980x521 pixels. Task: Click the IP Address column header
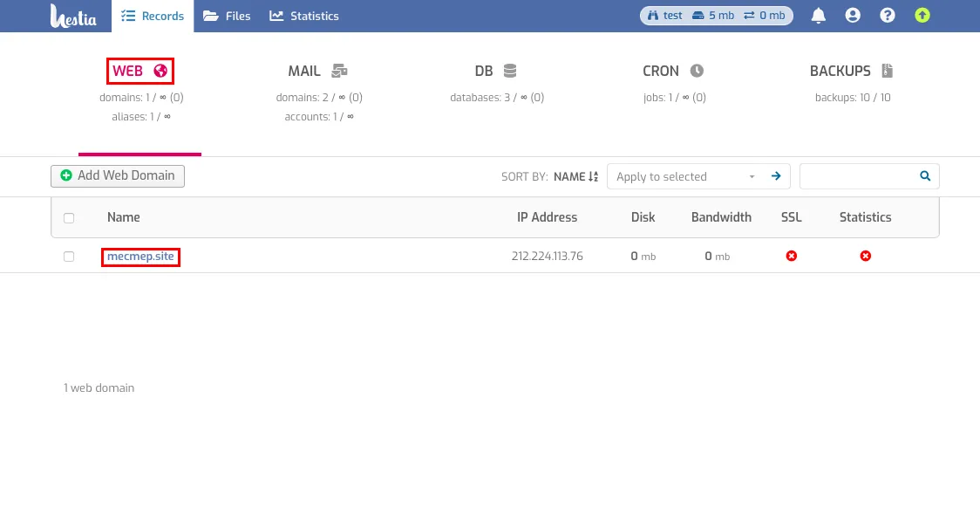(547, 217)
